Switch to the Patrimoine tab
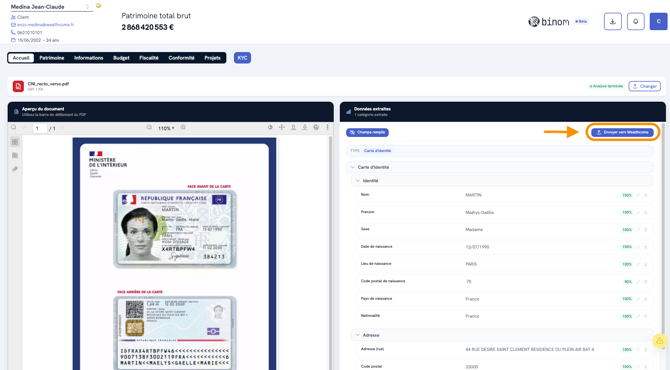The width and height of the screenshot is (670, 370). tap(52, 58)
